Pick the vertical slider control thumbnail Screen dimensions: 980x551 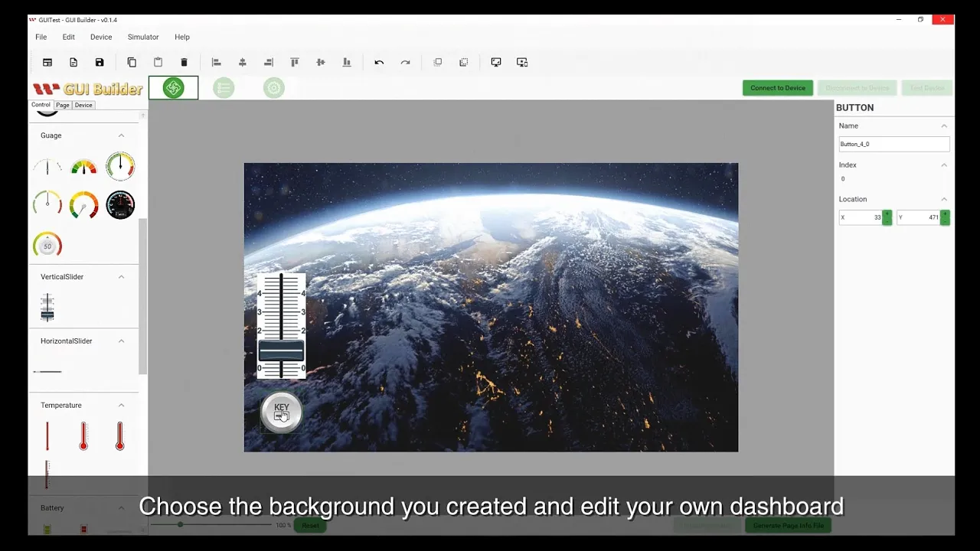[x=47, y=307]
